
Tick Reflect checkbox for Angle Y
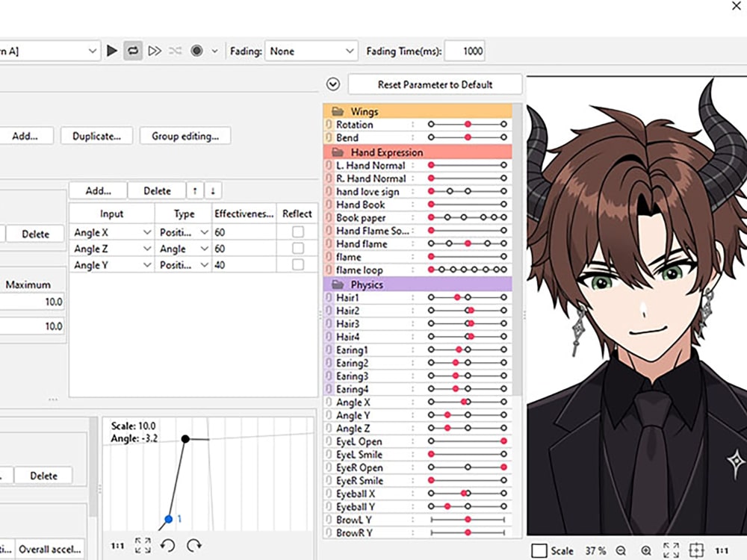coord(298,264)
